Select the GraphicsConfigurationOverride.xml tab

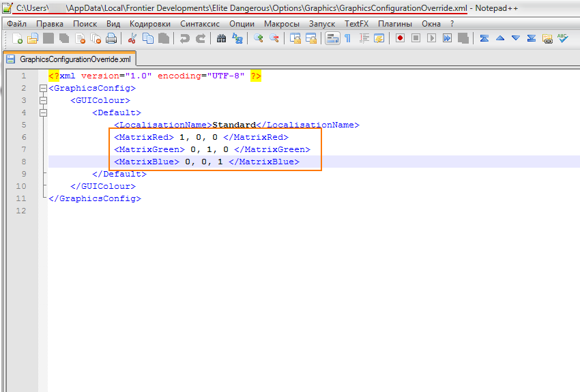(70, 59)
